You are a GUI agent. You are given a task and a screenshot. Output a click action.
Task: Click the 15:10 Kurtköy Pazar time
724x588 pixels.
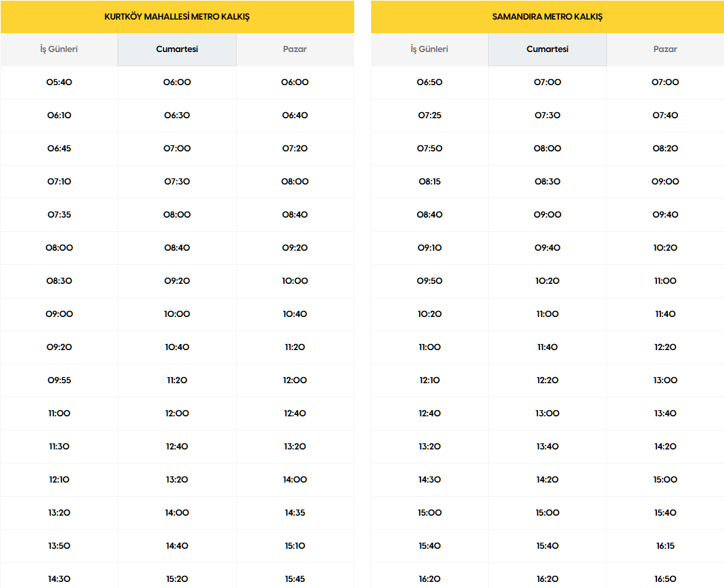[x=295, y=546]
